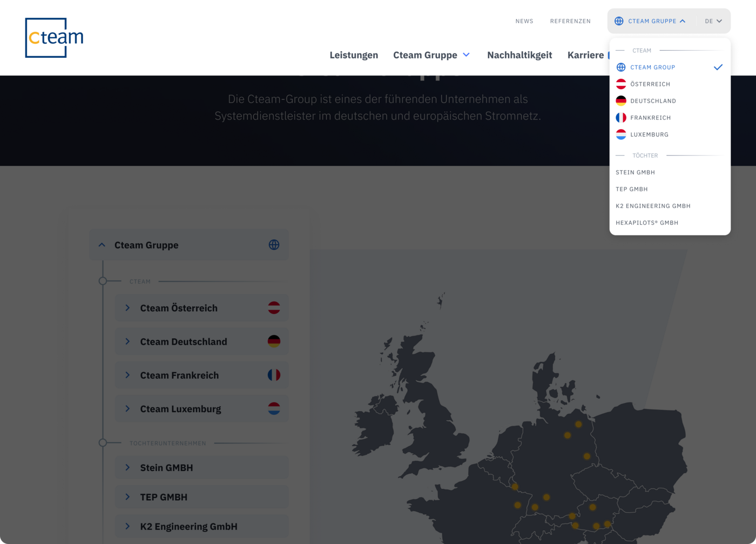Click the Germany flag in the dropdown menu
Screen dimensions: 756x544
point(621,101)
